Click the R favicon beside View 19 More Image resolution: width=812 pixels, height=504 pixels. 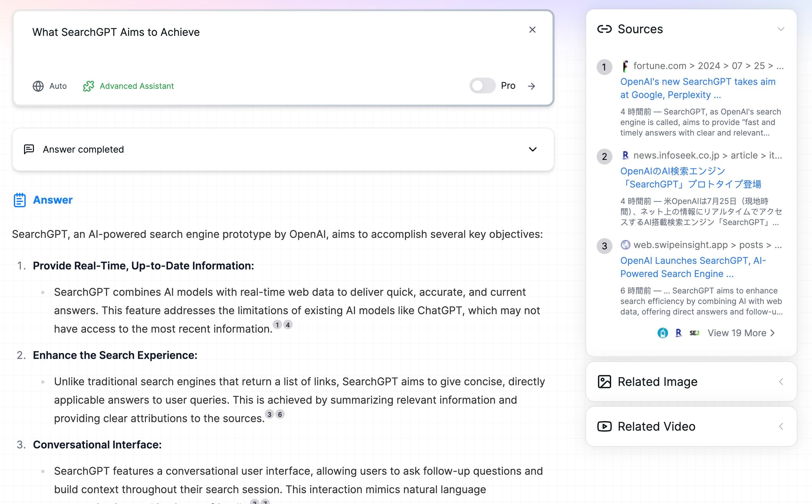point(678,333)
